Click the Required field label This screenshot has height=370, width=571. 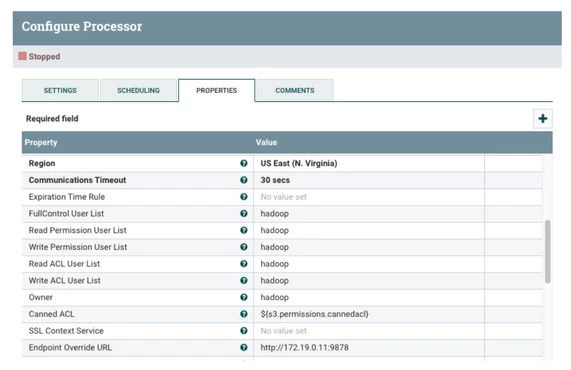tap(52, 118)
